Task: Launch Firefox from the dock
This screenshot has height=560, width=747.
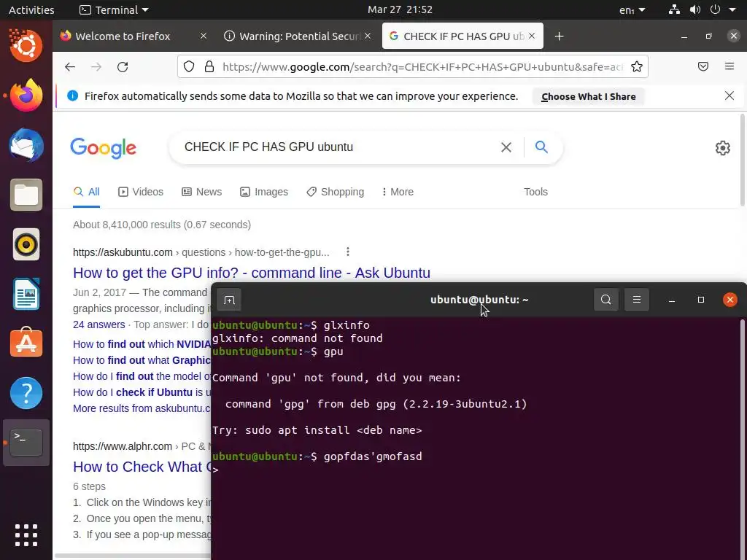Action: [x=26, y=96]
